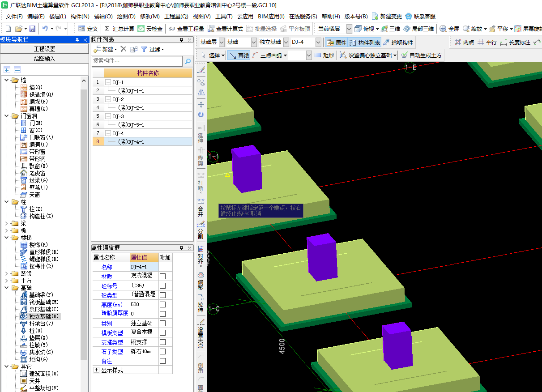Screen dimensions: 542x392
Task: Click the 分割 split tool
Action: point(201,230)
